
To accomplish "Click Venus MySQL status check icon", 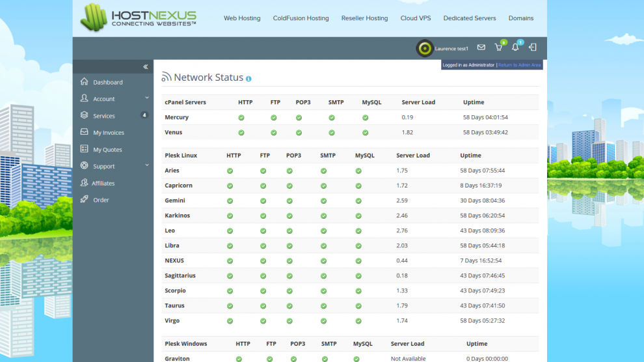I will (x=365, y=133).
